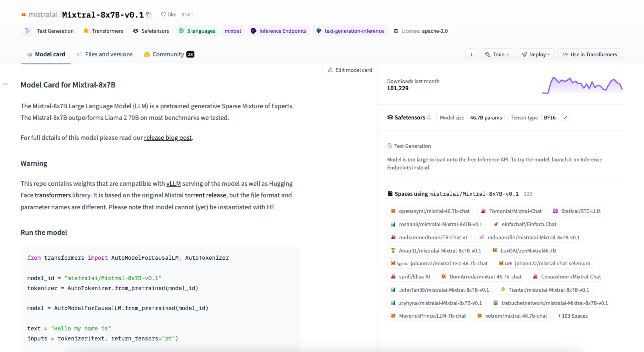Copy model name with the copy icon
This screenshot has height=352, width=644.
pyautogui.click(x=149, y=15)
